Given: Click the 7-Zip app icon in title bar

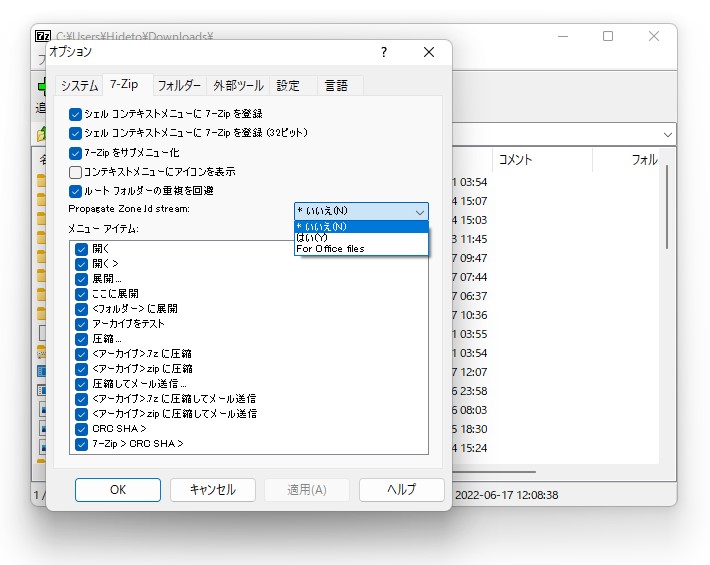Looking at the screenshot, I should [x=43, y=36].
